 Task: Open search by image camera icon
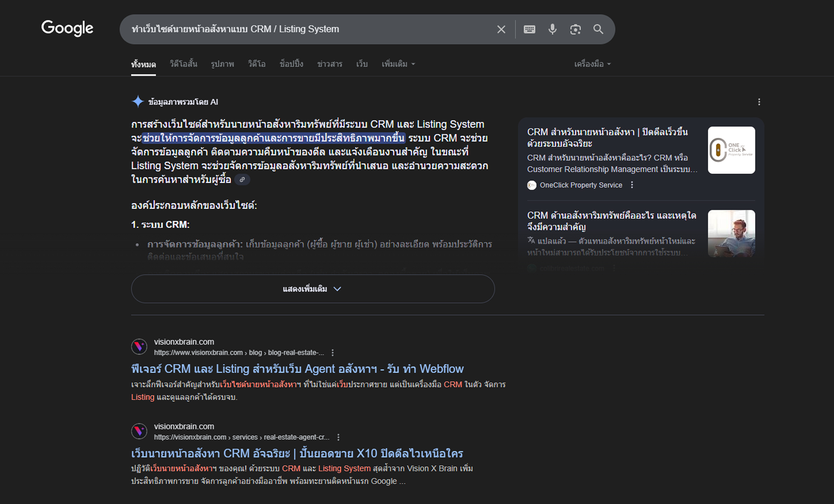tap(575, 29)
